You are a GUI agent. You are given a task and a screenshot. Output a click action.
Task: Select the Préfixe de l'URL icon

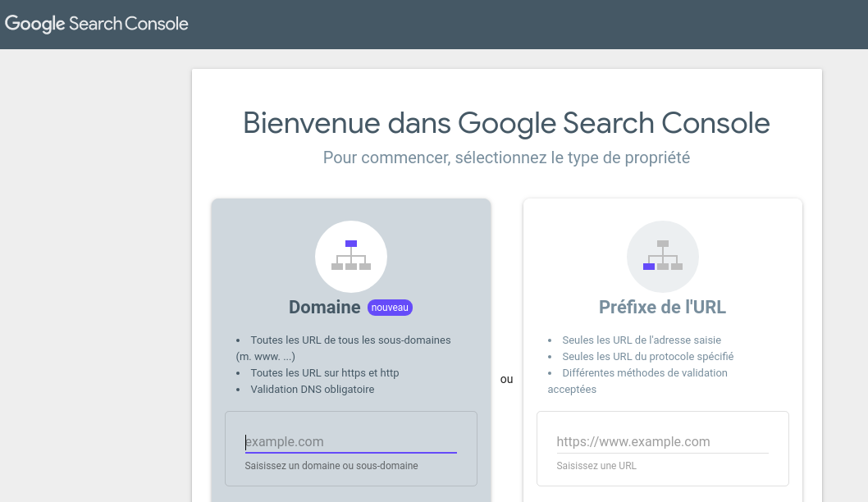tap(663, 256)
